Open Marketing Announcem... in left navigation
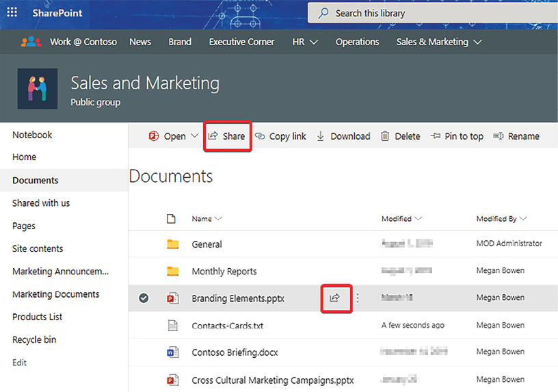The image size is (558, 392). point(60,272)
